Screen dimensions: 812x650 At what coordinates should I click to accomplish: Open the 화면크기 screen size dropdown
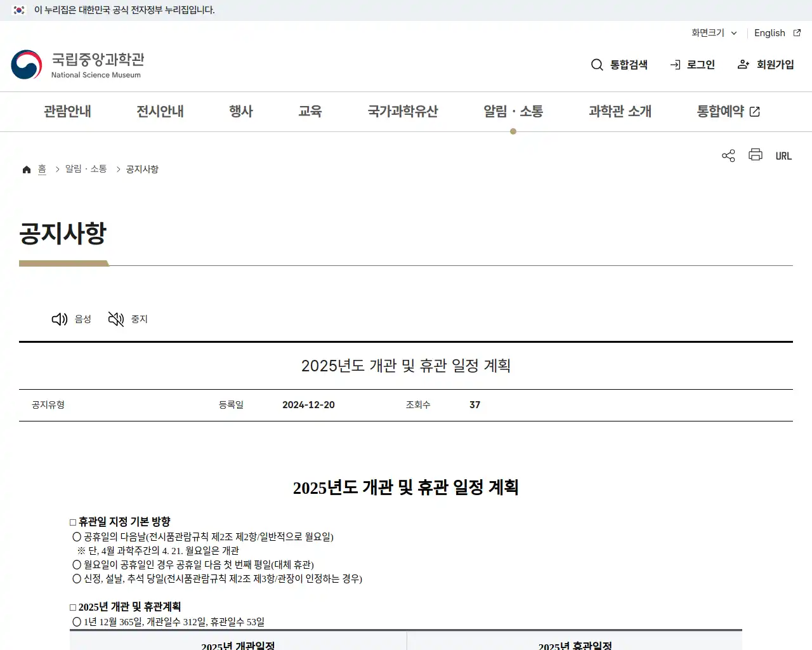tap(713, 33)
